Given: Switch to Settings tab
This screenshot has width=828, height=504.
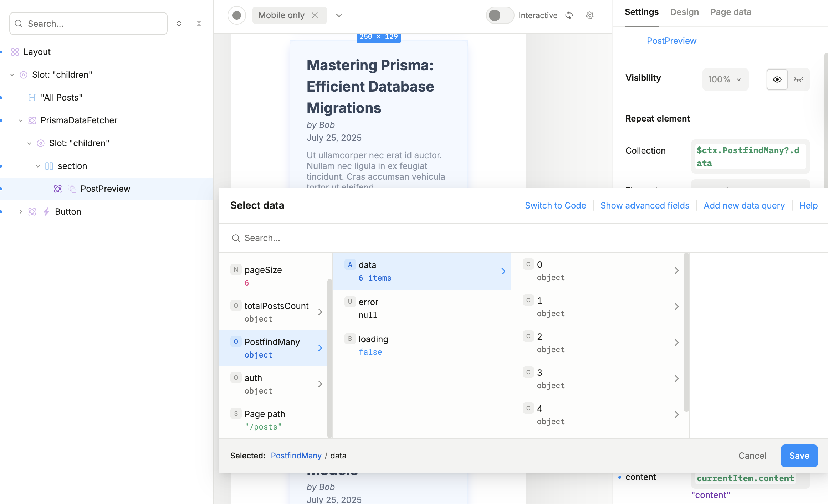Looking at the screenshot, I should (x=642, y=12).
